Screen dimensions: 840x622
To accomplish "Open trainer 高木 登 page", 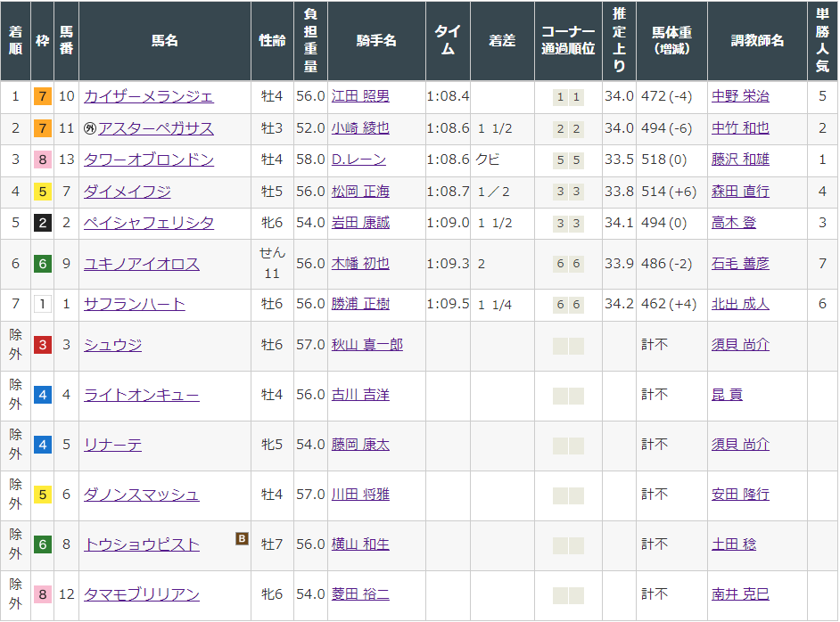I will (x=734, y=223).
